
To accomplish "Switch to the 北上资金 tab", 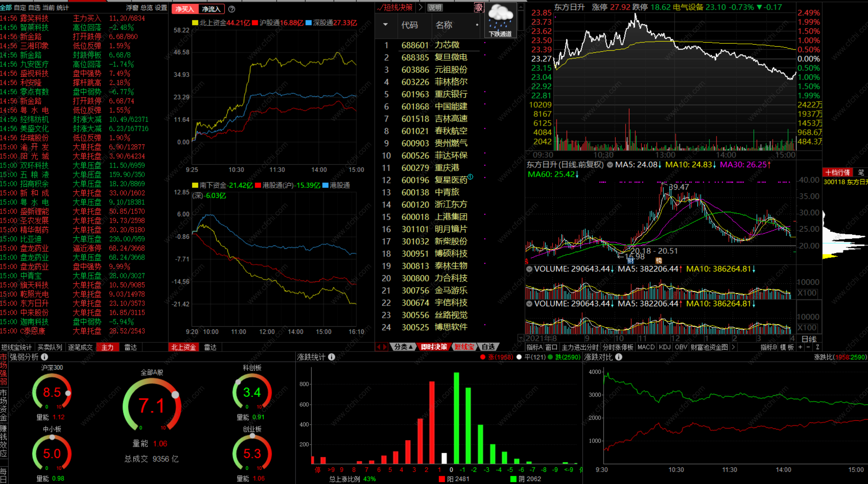I will pyautogui.click(x=183, y=347).
